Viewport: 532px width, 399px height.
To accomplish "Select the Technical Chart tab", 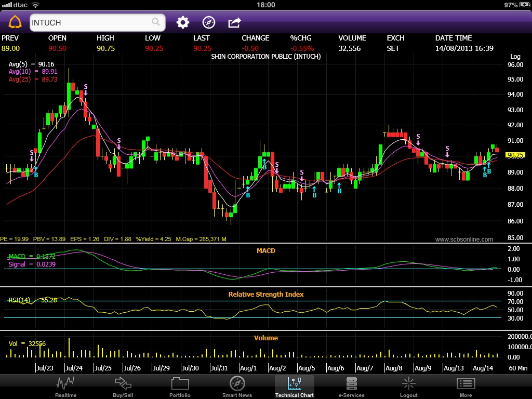I will point(294,387).
